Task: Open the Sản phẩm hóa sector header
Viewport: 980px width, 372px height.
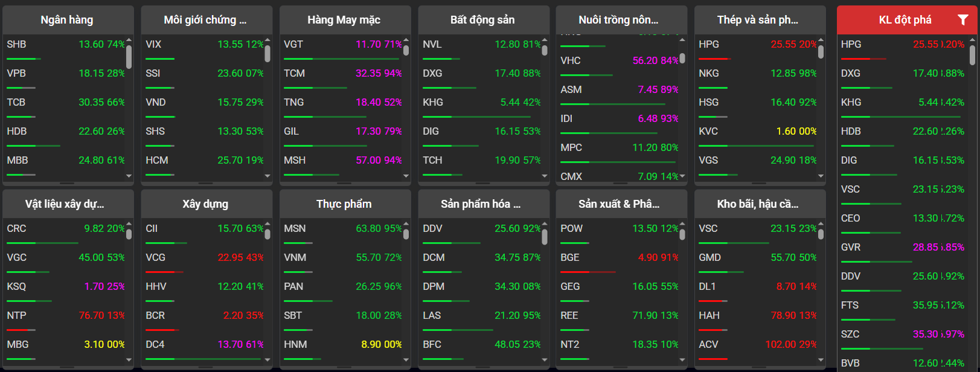Action: [483, 204]
